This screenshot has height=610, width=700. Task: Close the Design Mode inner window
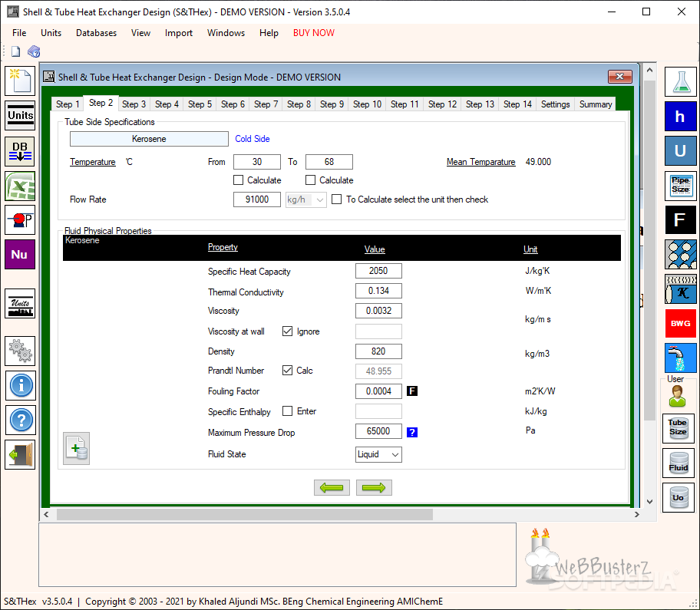pos(619,76)
